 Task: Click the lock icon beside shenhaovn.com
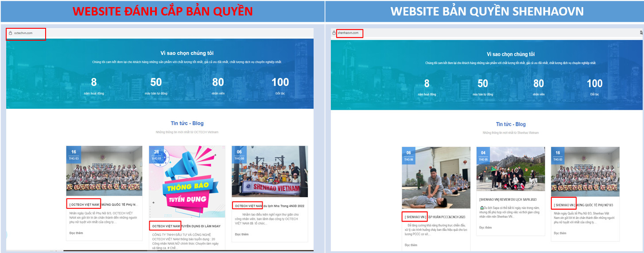click(x=334, y=33)
